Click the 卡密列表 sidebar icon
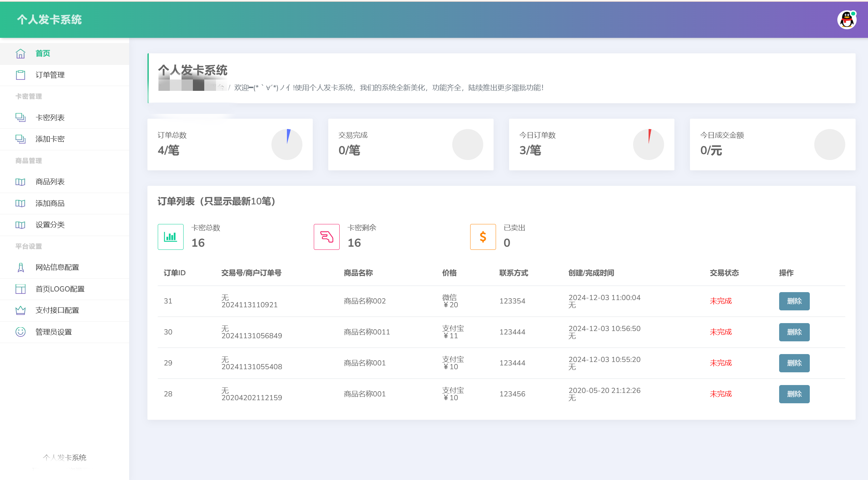Viewport: 868px width, 480px height. 20,118
